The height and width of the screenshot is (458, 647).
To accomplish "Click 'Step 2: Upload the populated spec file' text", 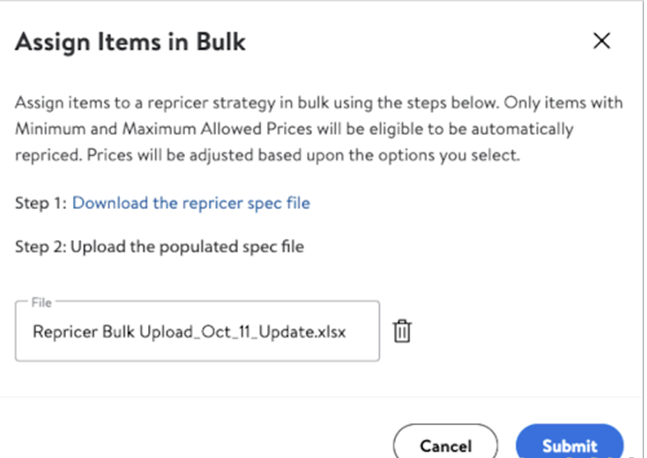I will tap(160, 247).
